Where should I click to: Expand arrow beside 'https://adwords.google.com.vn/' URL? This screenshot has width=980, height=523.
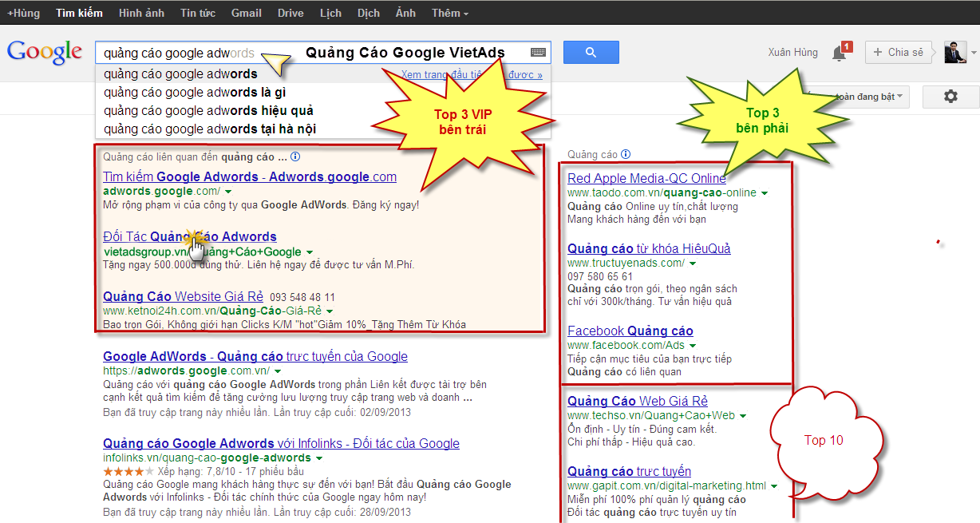278,372
